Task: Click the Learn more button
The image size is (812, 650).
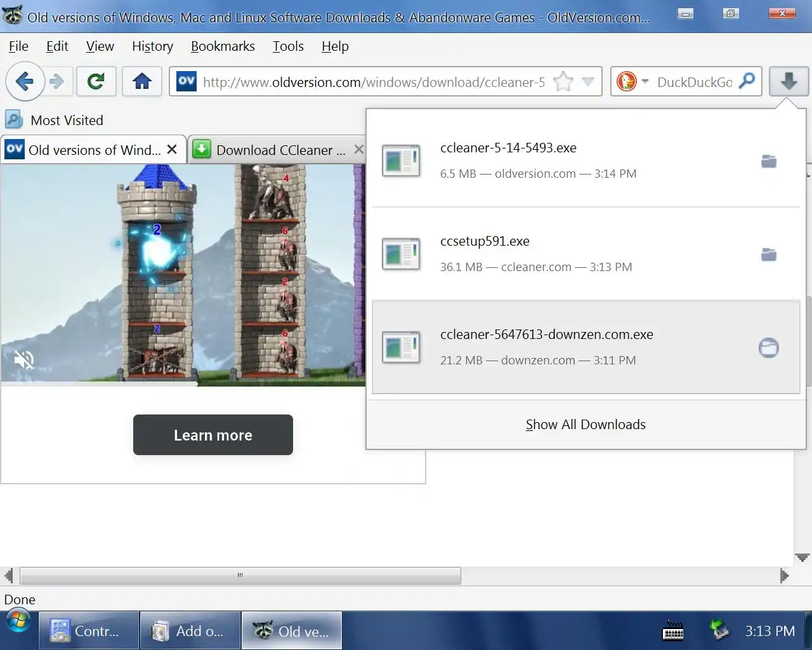Action: (213, 435)
